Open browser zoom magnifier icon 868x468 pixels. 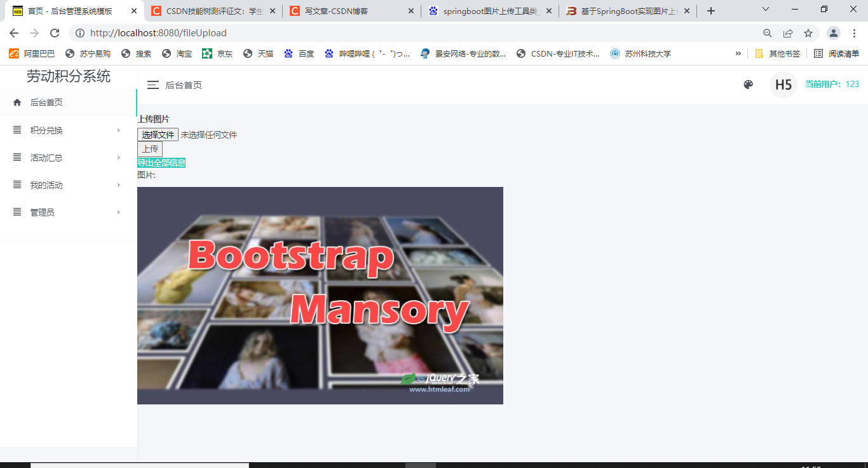click(x=768, y=33)
